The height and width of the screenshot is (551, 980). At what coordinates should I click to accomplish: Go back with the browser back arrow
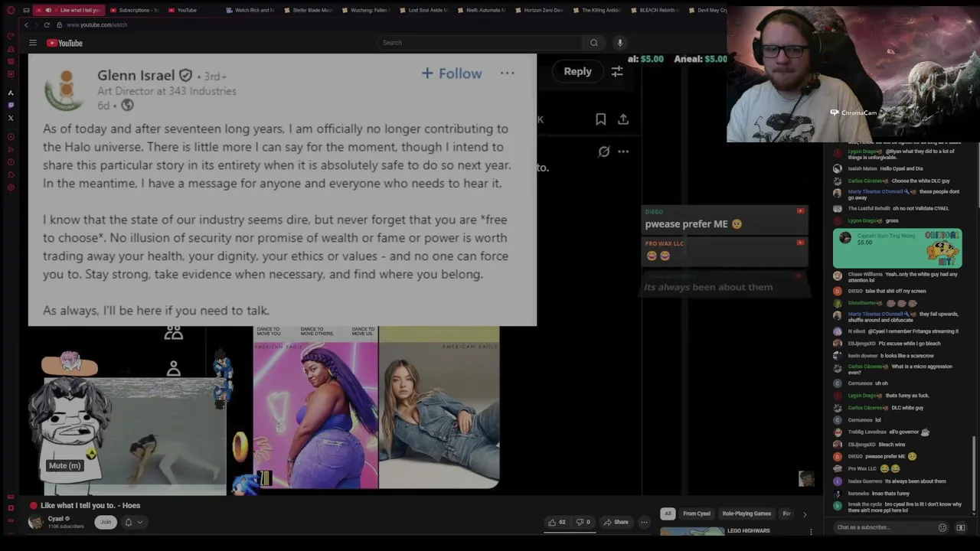(26, 24)
